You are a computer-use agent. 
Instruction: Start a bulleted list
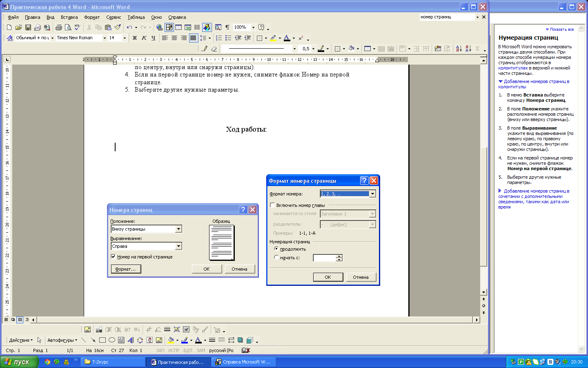coord(228,38)
